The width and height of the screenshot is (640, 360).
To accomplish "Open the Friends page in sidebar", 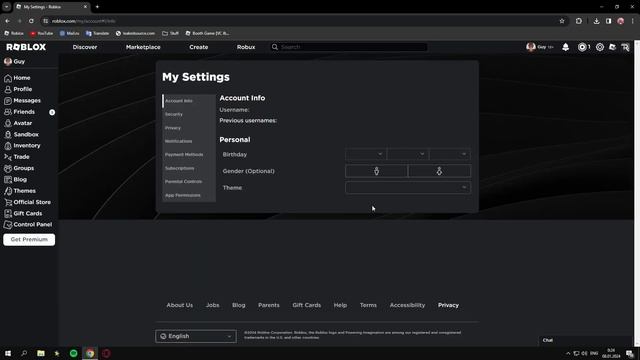I will click(20, 112).
